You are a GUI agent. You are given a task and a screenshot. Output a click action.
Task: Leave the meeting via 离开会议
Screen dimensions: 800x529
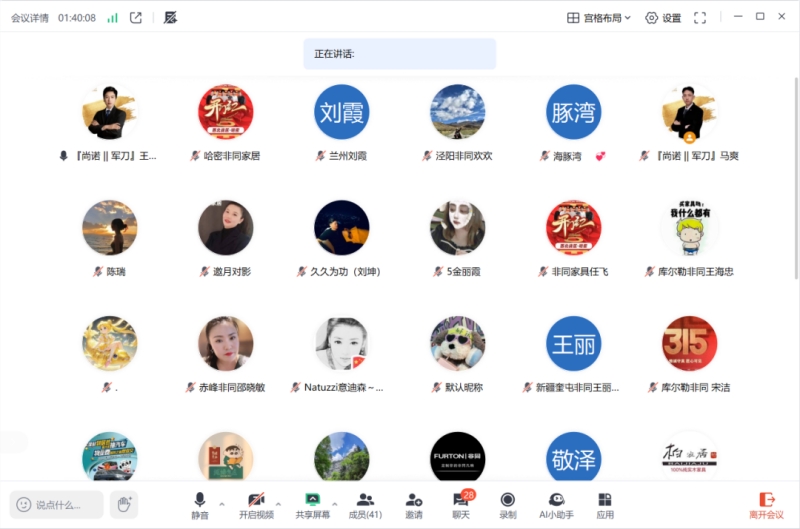(x=767, y=504)
